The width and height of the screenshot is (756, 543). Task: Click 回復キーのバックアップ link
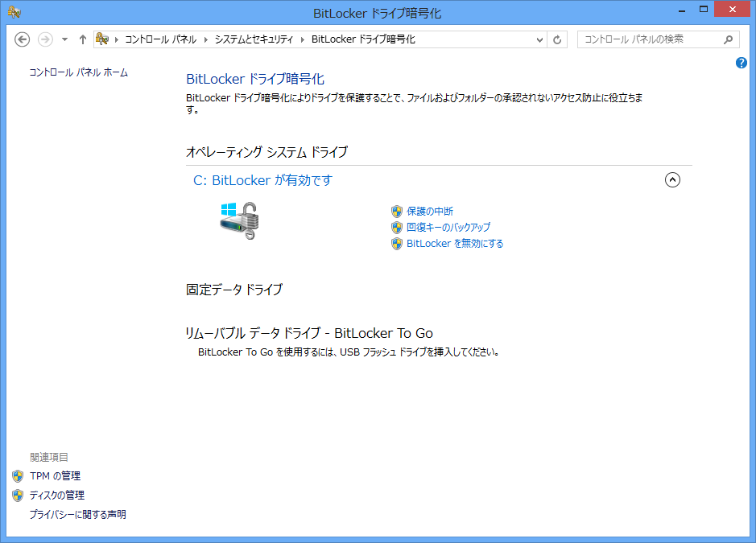(x=448, y=227)
